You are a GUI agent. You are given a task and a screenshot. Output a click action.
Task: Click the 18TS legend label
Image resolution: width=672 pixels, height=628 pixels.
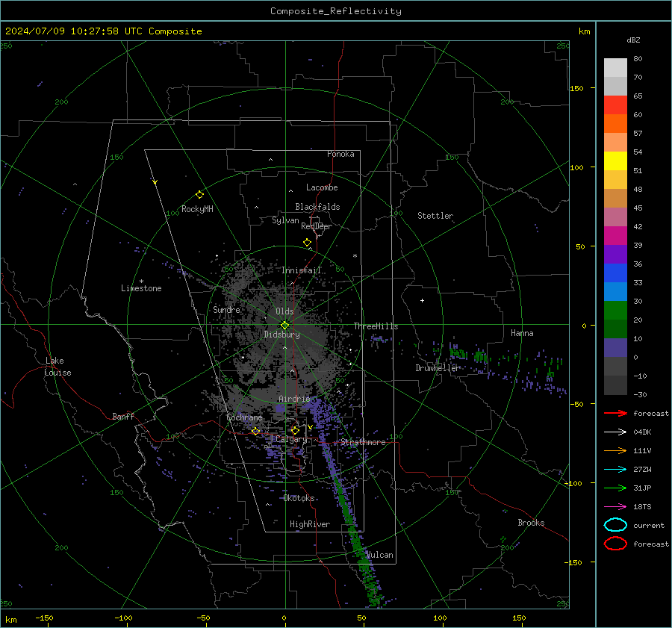point(642,507)
